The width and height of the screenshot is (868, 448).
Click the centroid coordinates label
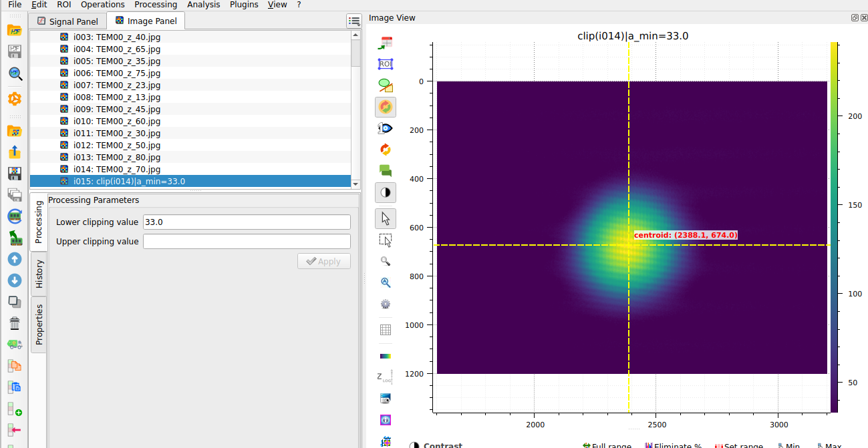(x=686, y=235)
